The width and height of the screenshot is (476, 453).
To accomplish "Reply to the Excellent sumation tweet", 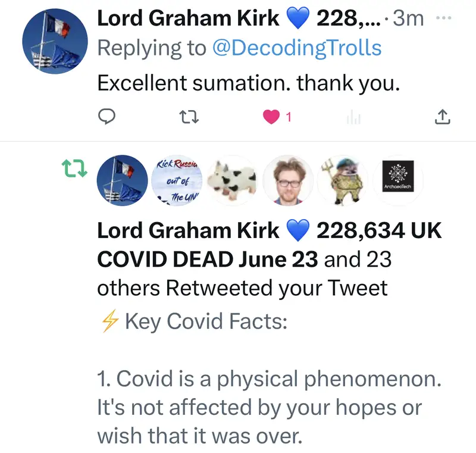I will (106, 118).
